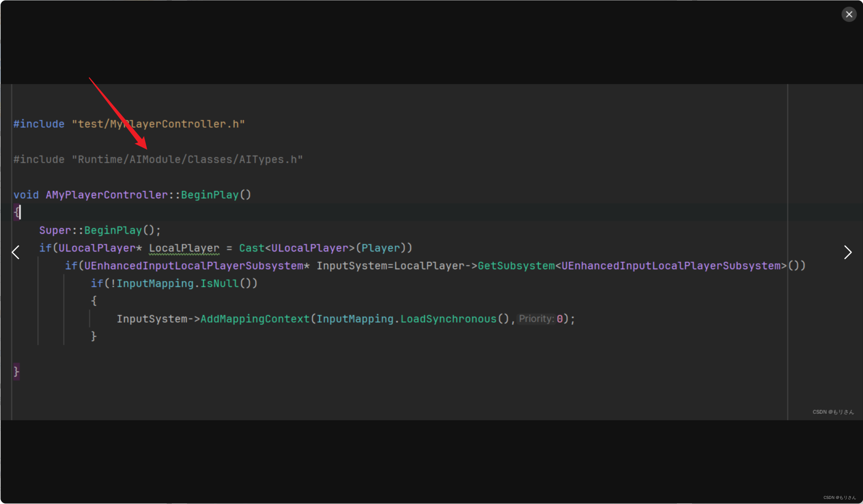Click the grayed AITypes.h include path
Image resolution: width=863 pixels, height=504 pixels.
click(x=187, y=159)
